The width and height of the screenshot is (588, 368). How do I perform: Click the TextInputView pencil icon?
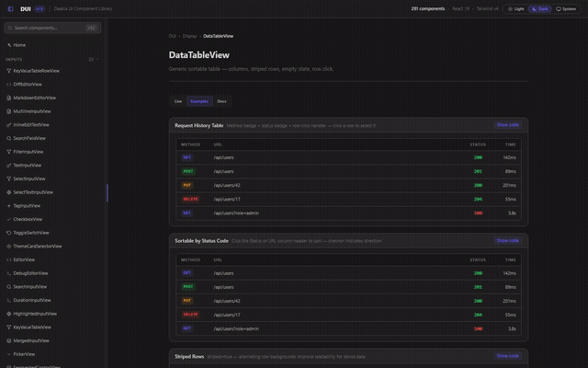(8, 166)
